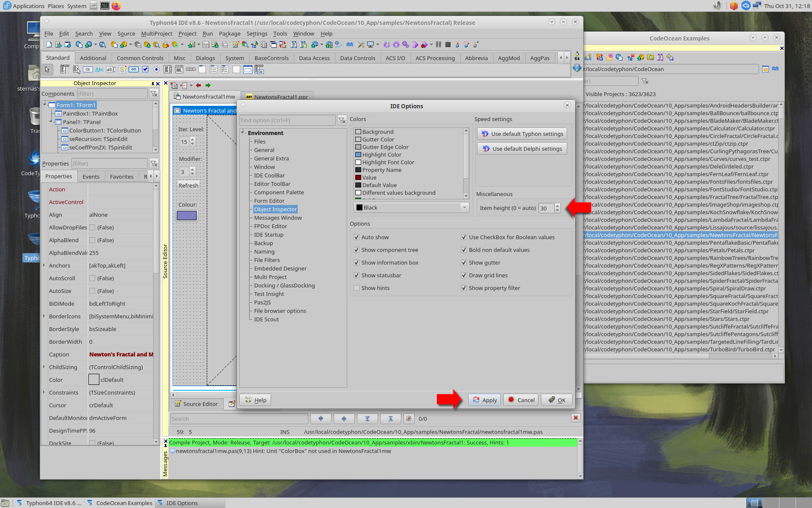The image size is (812, 508).
Task: Select the TButton 'Ok' component icon
Action: point(88,69)
